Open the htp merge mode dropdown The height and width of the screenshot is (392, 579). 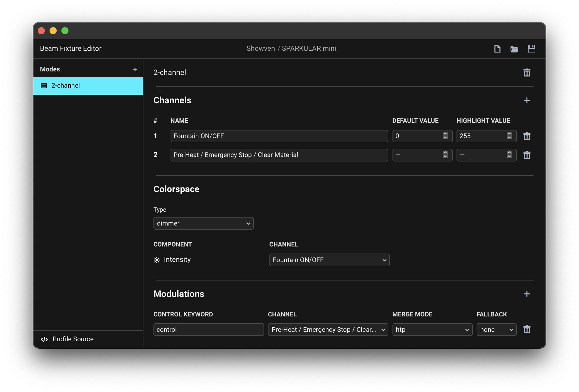[x=432, y=330]
